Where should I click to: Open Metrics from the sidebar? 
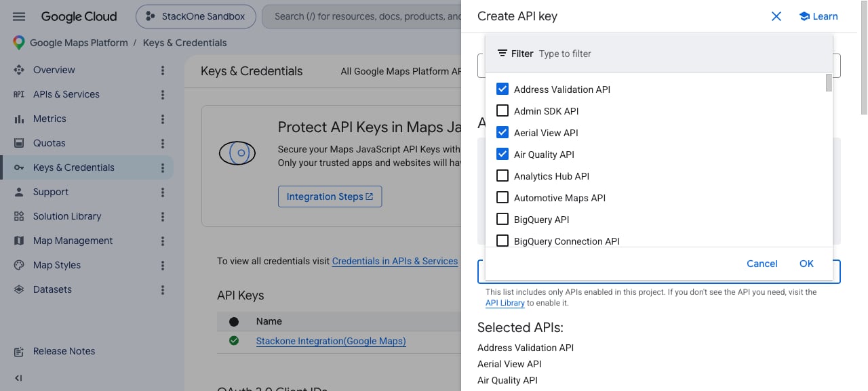[50, 119]
